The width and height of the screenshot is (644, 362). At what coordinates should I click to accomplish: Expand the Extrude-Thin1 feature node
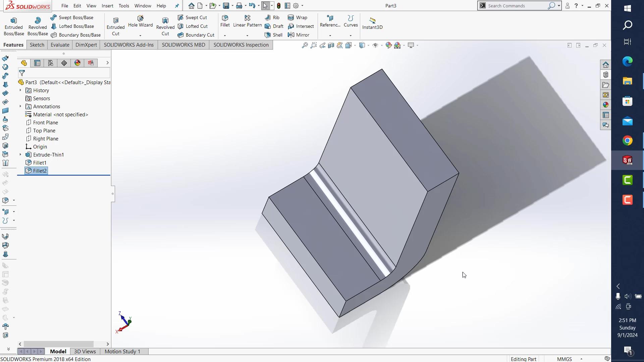[20, 155]
